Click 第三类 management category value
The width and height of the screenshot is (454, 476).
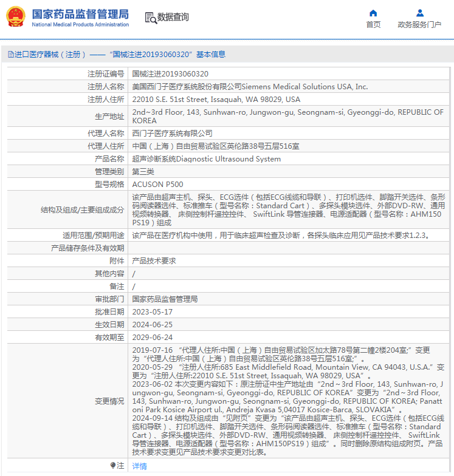(x=143, y=171)
